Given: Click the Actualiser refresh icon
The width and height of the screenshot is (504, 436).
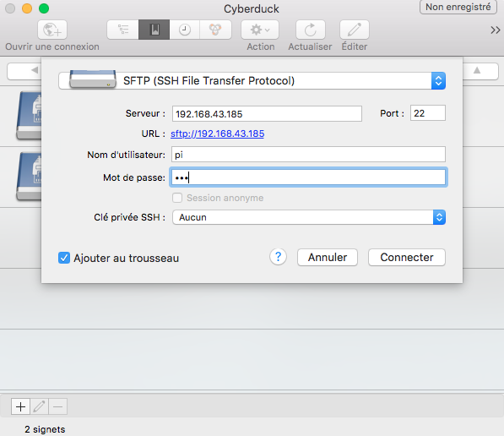Looking at the screenshot, I should coord(310,30).
